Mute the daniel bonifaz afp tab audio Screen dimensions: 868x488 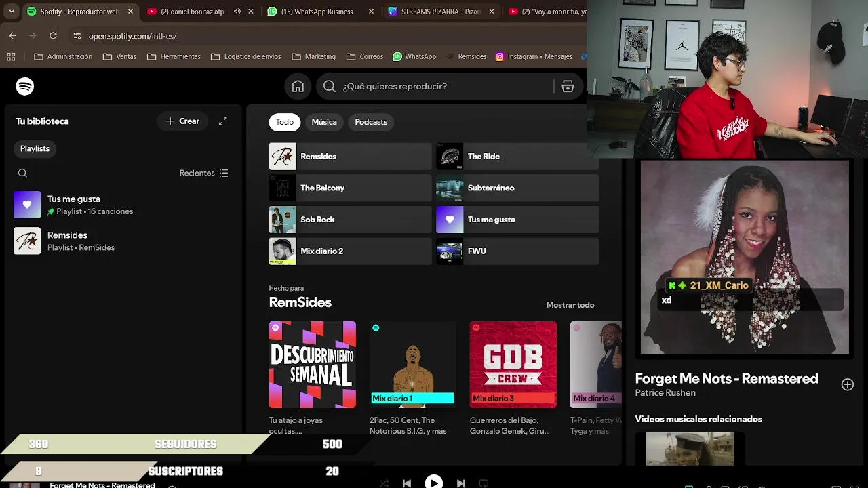click(237, 12)
